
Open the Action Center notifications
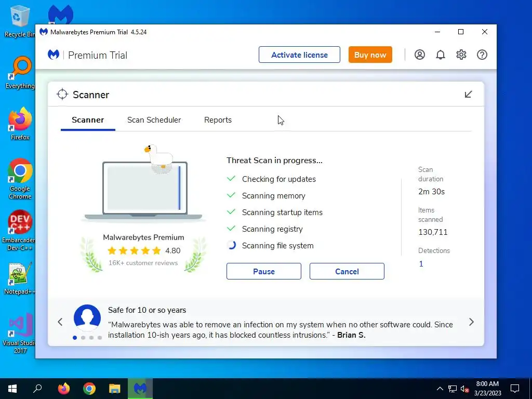515,389
